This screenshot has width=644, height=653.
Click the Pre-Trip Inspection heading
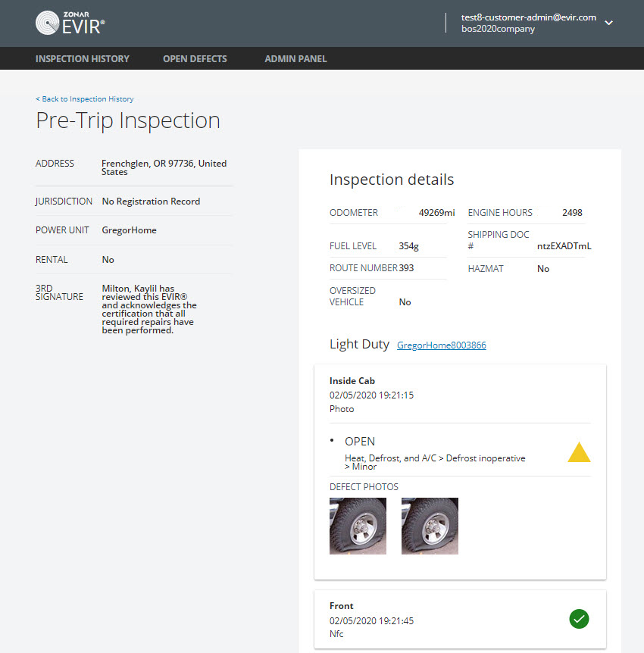128,120
